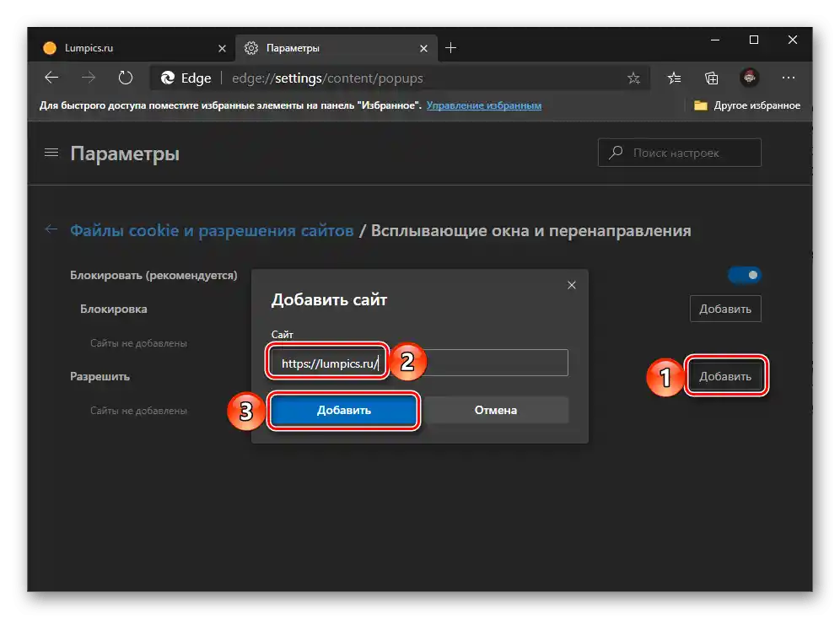The width and height of the screenshot is (840, 619).
Task: Reload the page with the refresh icon
Action: [x=126, y=78]
